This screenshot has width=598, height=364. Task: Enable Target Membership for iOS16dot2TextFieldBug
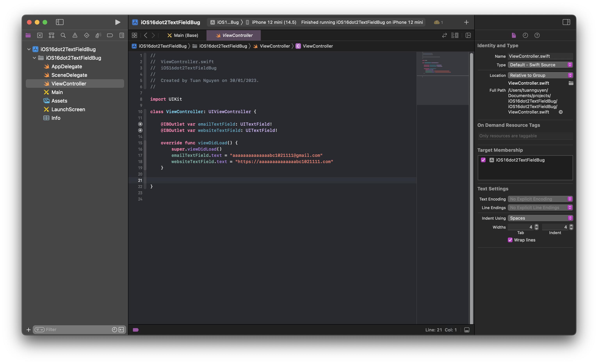[x=483, y=160]
